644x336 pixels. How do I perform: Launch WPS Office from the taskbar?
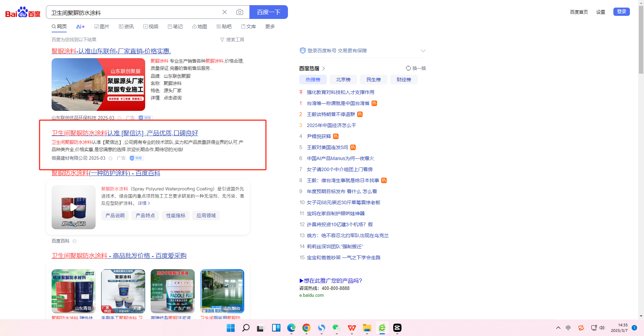click(352, 328)
